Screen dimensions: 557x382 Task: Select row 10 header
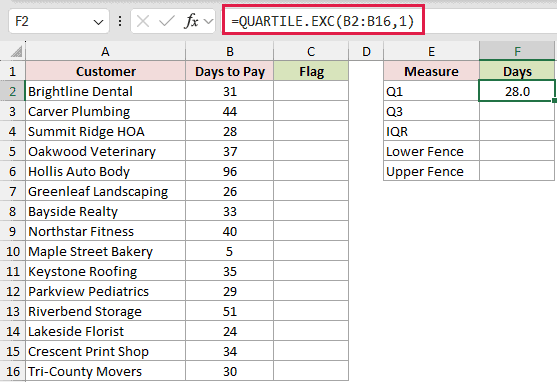pos(12,251)
